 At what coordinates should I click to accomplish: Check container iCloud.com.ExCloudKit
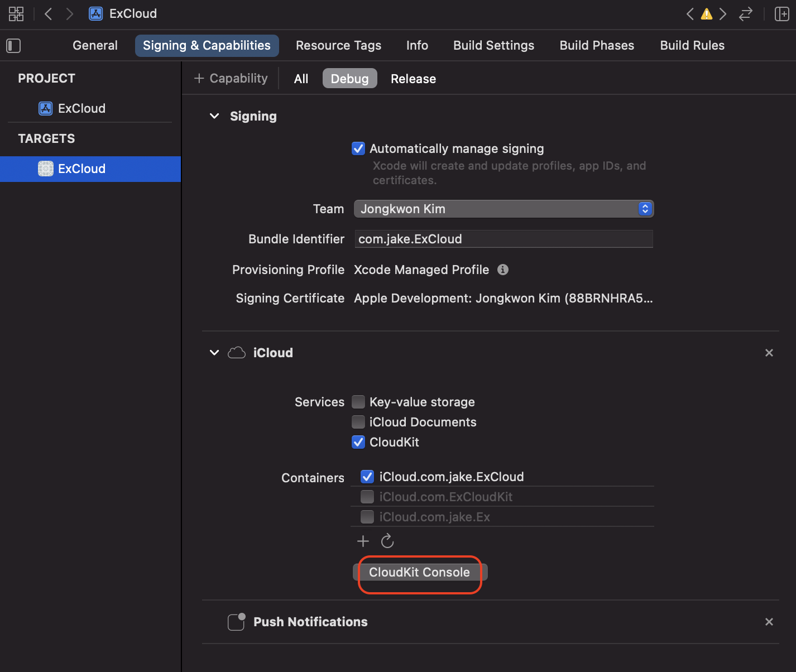click(367, 497)
